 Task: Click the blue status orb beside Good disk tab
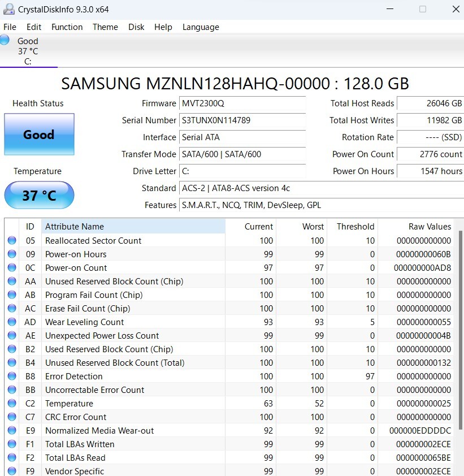coord(5,40)
